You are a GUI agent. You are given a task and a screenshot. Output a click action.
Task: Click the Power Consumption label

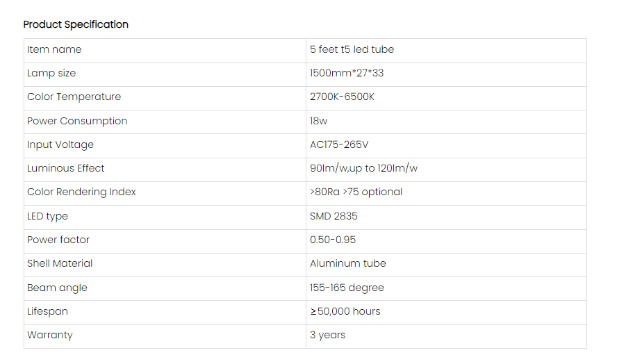point(77,121)
